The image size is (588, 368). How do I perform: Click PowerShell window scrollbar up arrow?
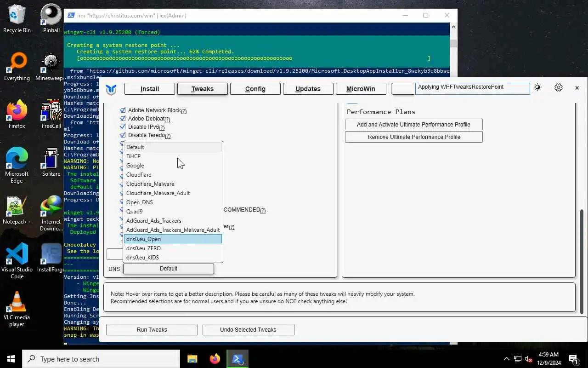point(453,27)
